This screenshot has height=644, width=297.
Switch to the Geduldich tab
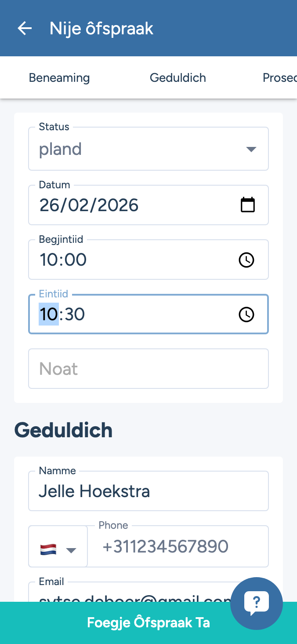[x=177, y=78]
